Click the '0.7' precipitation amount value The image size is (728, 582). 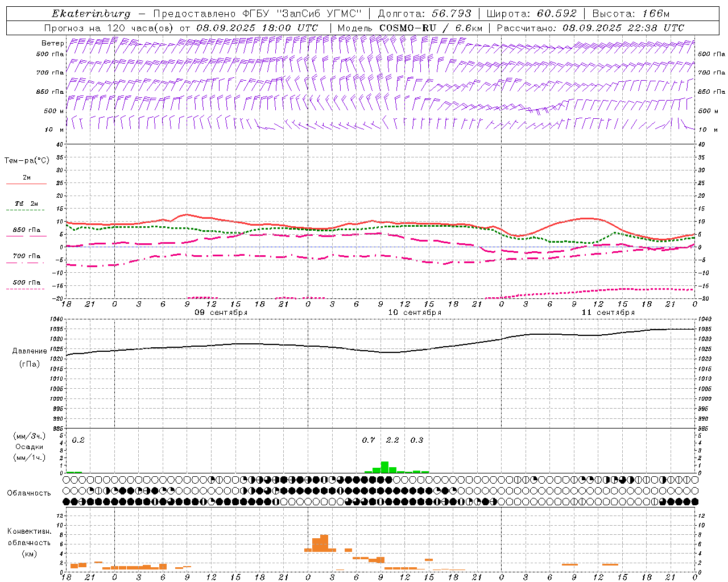[x=369, y=440]
